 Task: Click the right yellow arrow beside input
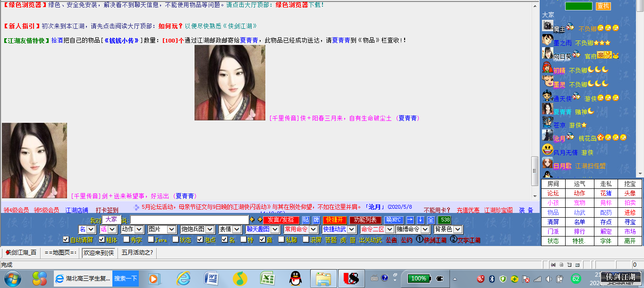pos(260,220)
